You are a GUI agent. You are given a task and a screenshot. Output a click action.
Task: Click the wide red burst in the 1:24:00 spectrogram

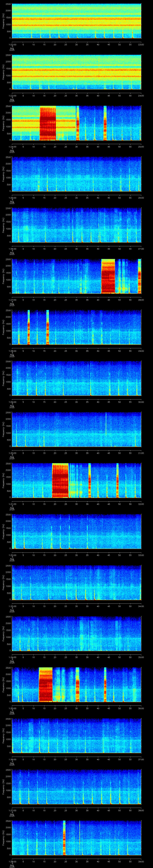[x=48, y=123]
